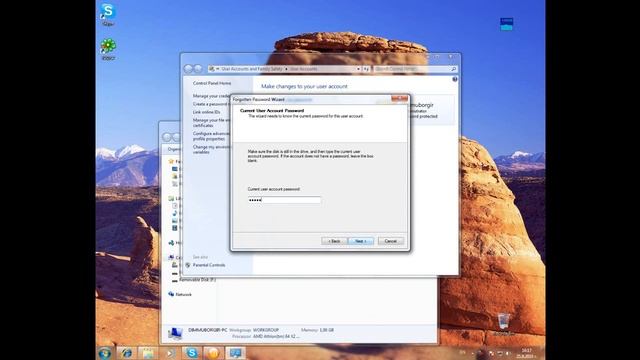Open Link online IDs
640x360 pixels.
tap(206, 112)
